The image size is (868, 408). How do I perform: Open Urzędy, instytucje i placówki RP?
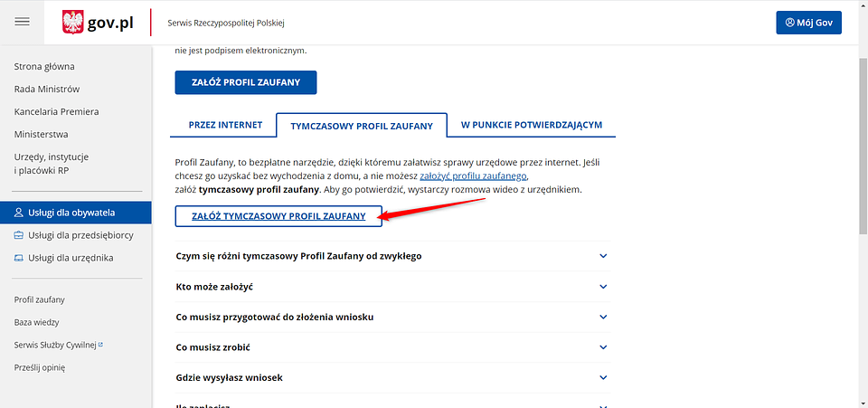[52, 164]
